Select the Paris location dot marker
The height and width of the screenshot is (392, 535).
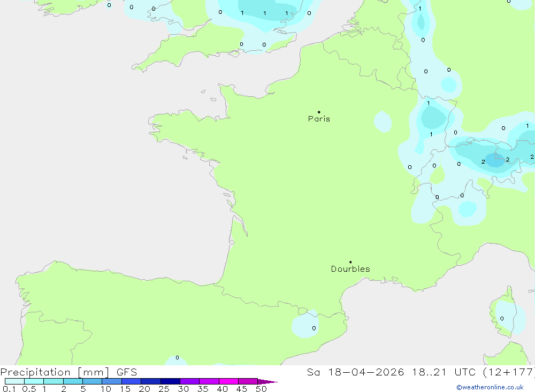[x=319, y=112]
